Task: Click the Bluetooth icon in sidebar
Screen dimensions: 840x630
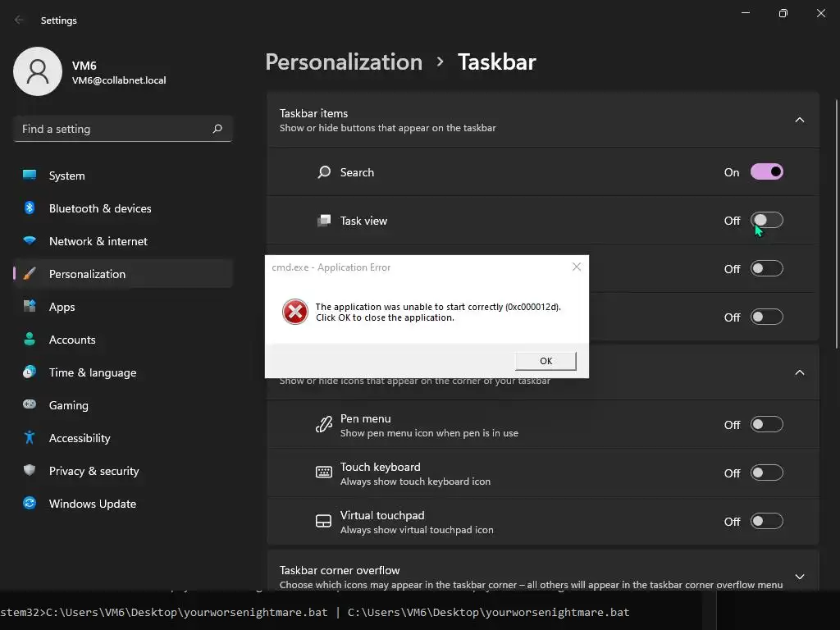Action: click(x=30, y=208)
